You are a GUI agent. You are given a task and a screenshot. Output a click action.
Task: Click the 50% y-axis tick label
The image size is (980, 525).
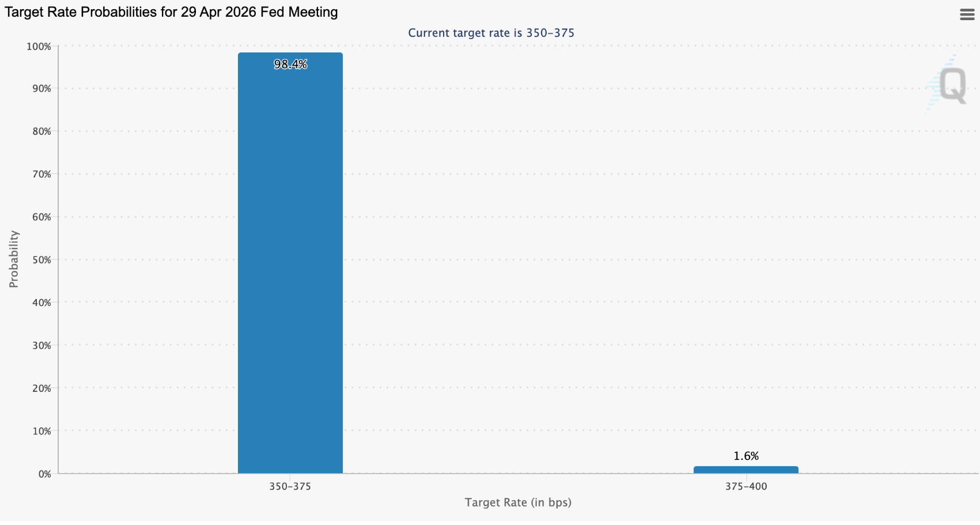41,260
